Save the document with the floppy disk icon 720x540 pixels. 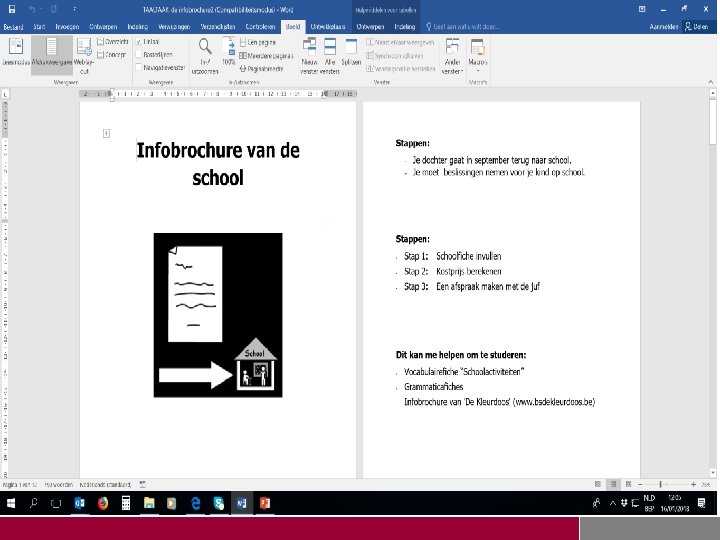pos(12,9)
